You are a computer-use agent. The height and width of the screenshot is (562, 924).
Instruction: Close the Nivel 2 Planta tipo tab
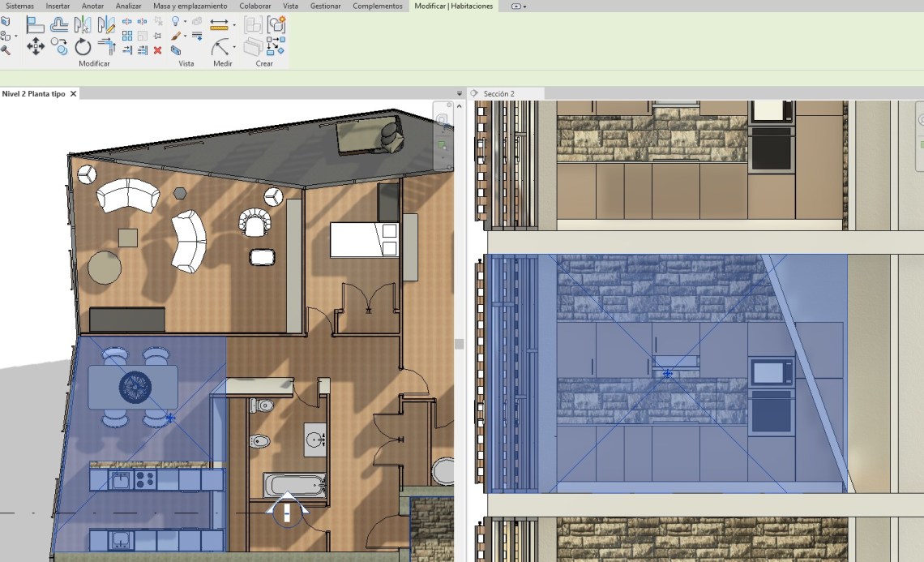click(x=73, y=94)
